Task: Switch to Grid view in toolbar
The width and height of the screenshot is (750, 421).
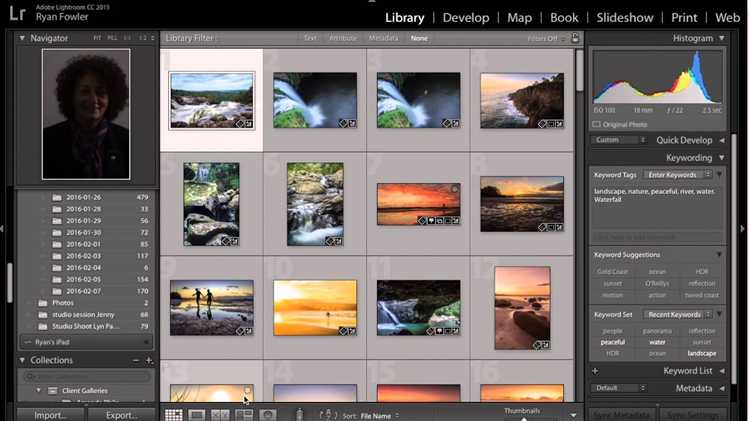Action: [x=174, y=415]
